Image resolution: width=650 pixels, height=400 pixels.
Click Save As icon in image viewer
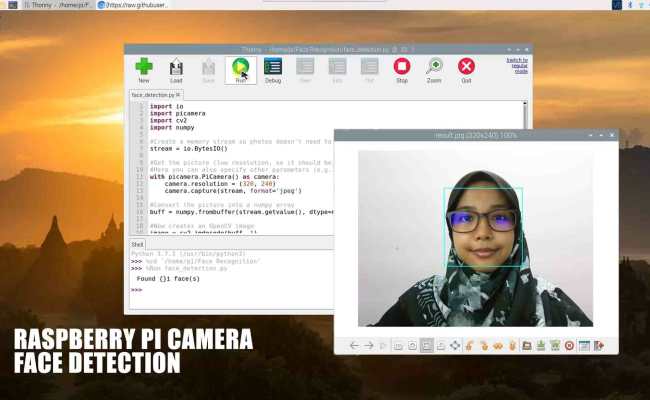pos(555,345)
